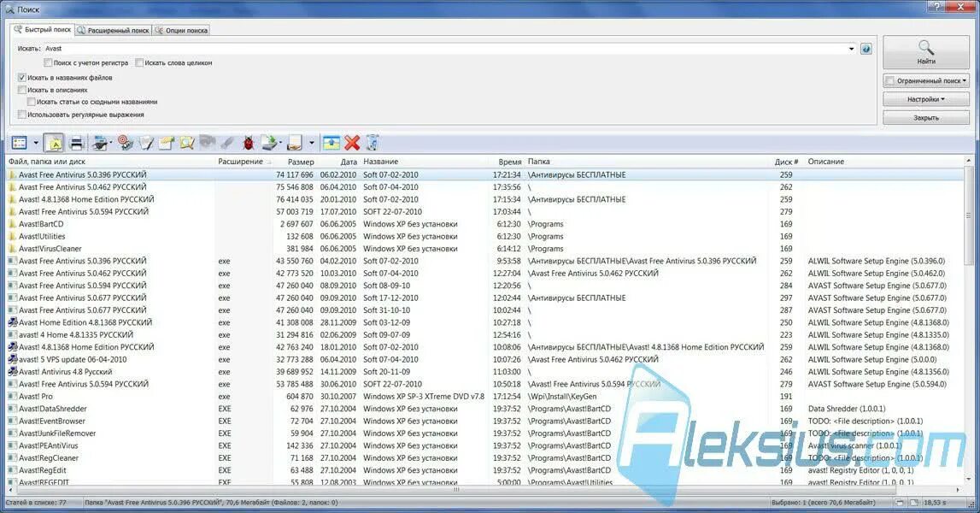Click the blue help icon beside search field
This screenshot has height=513, width=980.
(866, 49)
